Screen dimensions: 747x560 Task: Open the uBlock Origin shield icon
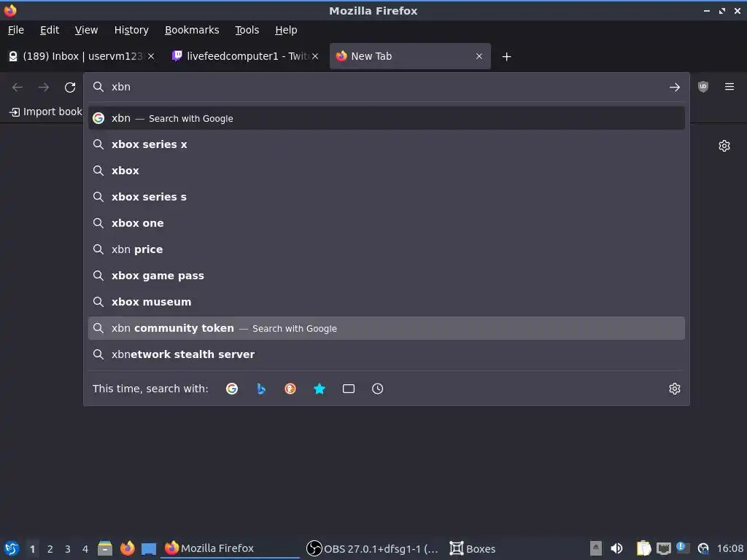tap(703, 87)
